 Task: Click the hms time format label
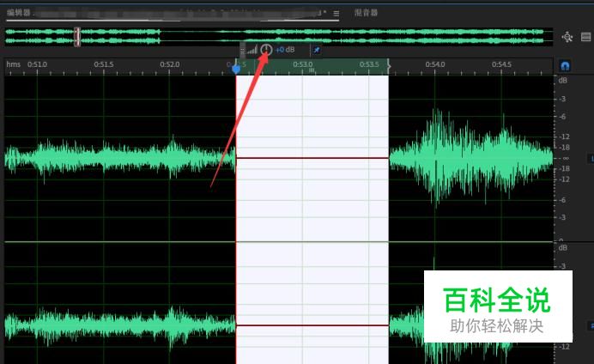[x=13, y=64]
